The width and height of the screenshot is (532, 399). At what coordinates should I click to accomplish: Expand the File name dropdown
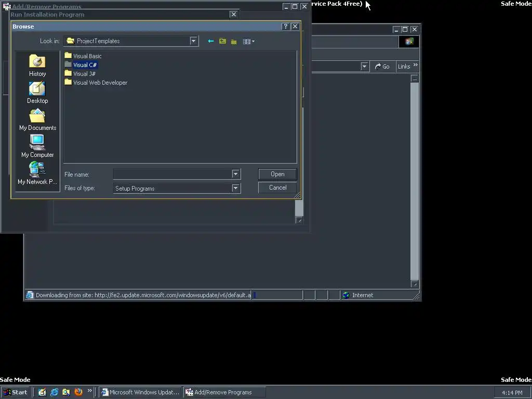click(x=235, y=174)
